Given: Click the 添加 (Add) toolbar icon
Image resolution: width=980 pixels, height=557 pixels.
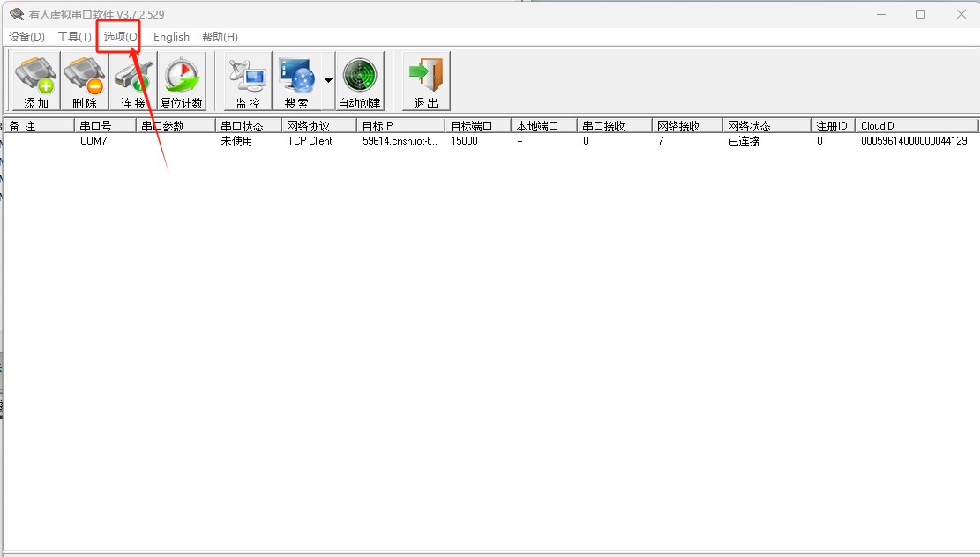Looking at the screenshot, I should tap(36, 81).
